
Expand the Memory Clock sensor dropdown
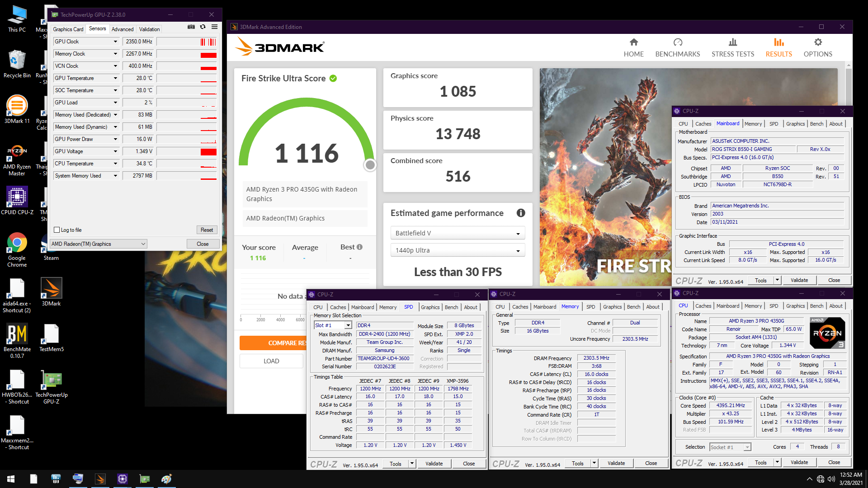pyautogui.click(x=115, y=54)
